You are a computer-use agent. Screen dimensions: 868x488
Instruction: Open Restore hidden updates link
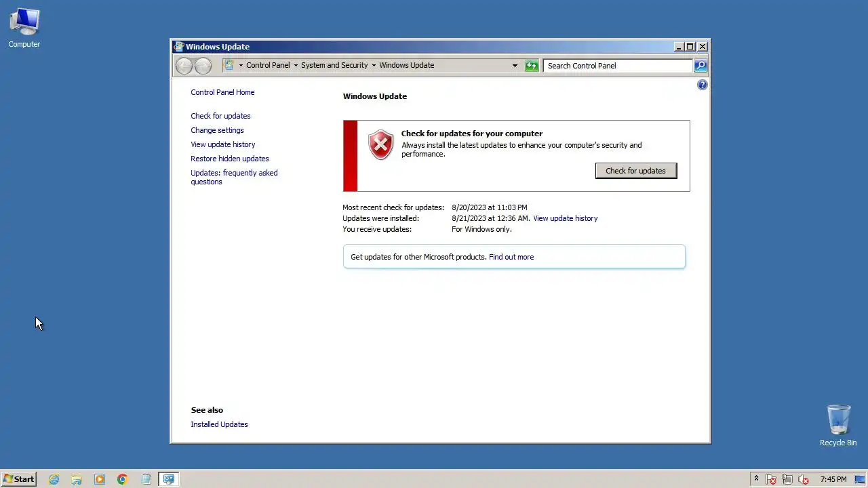click(229, 159)
